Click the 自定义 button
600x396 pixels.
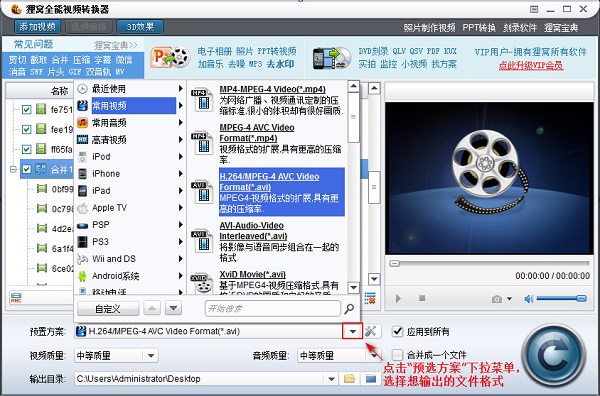[x=108, y=308]
